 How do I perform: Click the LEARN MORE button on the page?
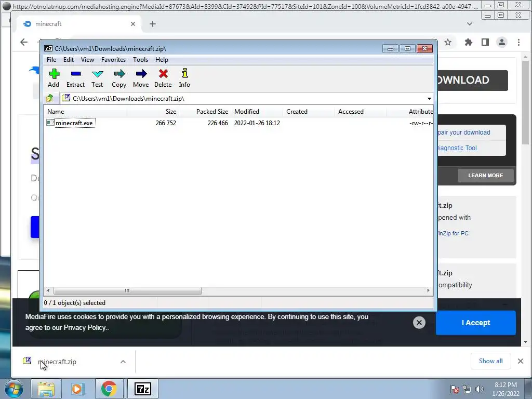coord(486,176)
